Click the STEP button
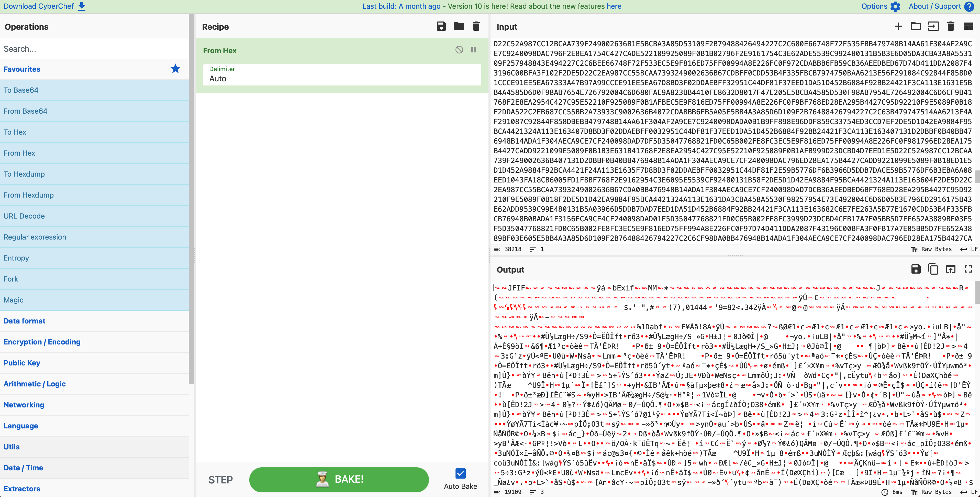Viewport: 980px width, 497px height. point(220,480)
